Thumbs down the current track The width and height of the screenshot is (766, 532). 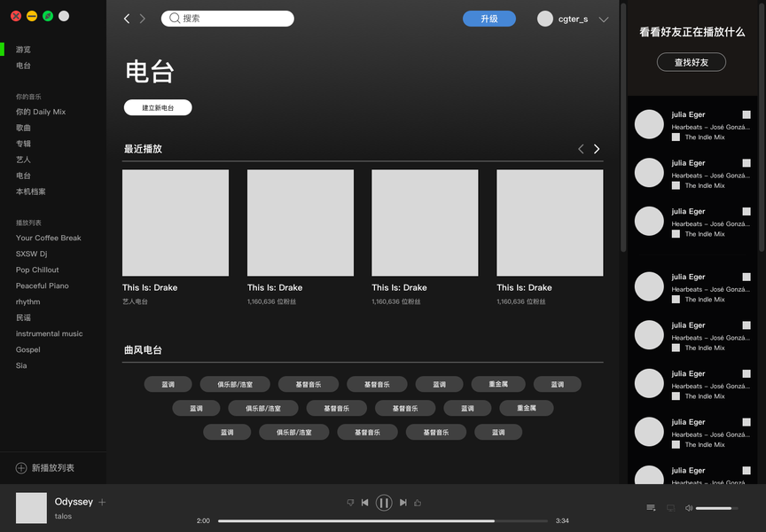point(350,502)
